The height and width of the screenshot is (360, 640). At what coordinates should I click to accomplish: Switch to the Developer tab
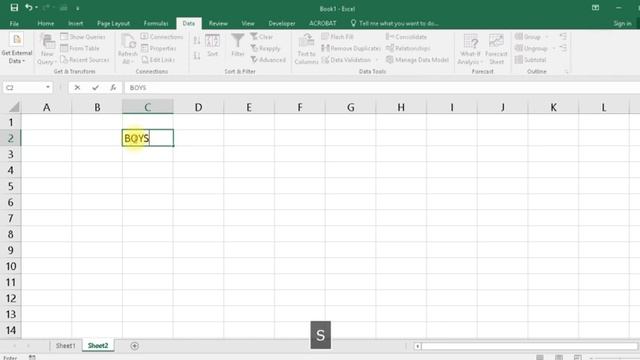pyautogui.click(x=282, y=23)
